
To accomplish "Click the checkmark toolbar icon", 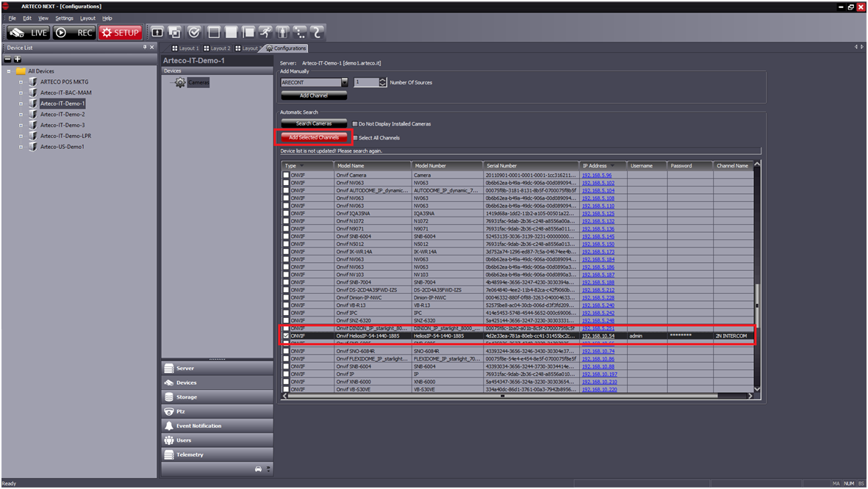I will point(194,32).
